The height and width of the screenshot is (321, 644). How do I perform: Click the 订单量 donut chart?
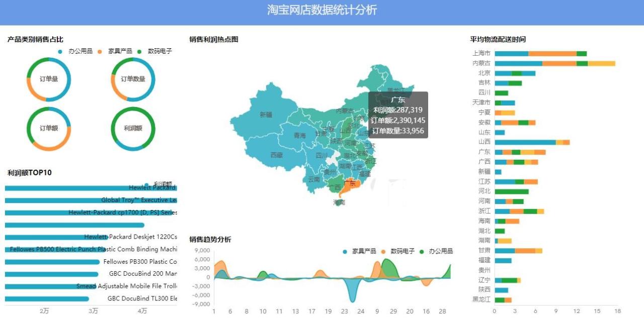click(49, 79)
